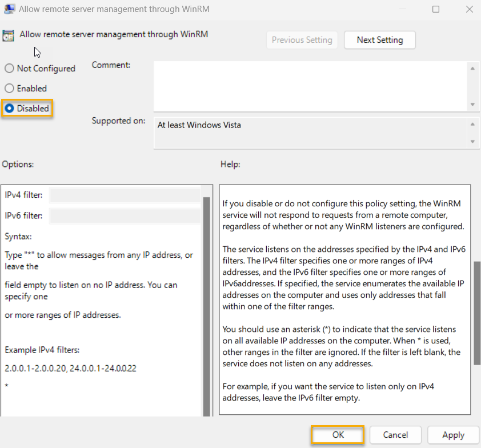481x448 pixels.
Task: Select the Not Configured option
Action: [9, 68]
